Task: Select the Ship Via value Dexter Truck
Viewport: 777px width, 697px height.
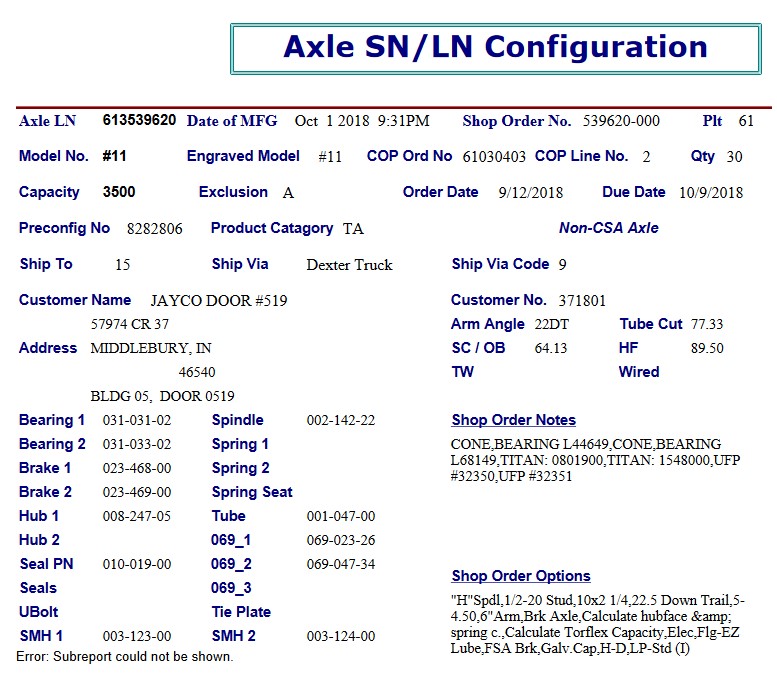Action: [349, 265]
